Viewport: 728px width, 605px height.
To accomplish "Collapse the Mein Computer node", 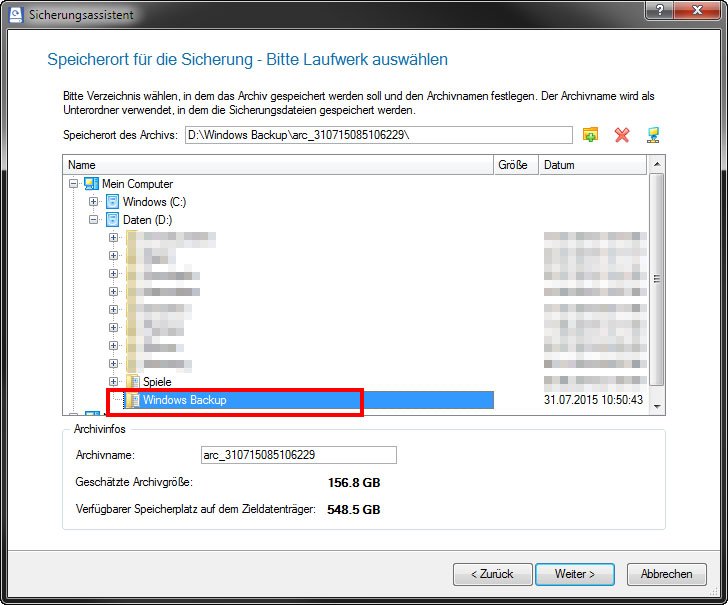I will (x=73, y=183).
